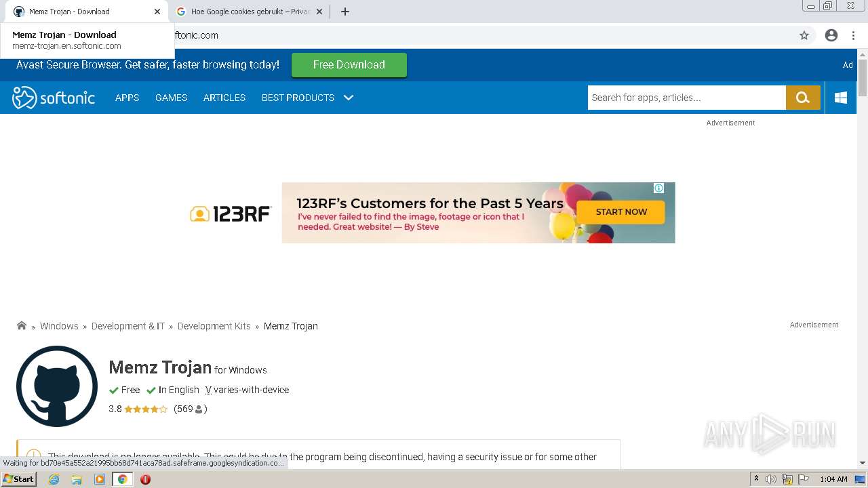The height and width of the screenshot is (488, 868).
Task: Click the 123RF logo in the ad
Action: coord(231,214)
